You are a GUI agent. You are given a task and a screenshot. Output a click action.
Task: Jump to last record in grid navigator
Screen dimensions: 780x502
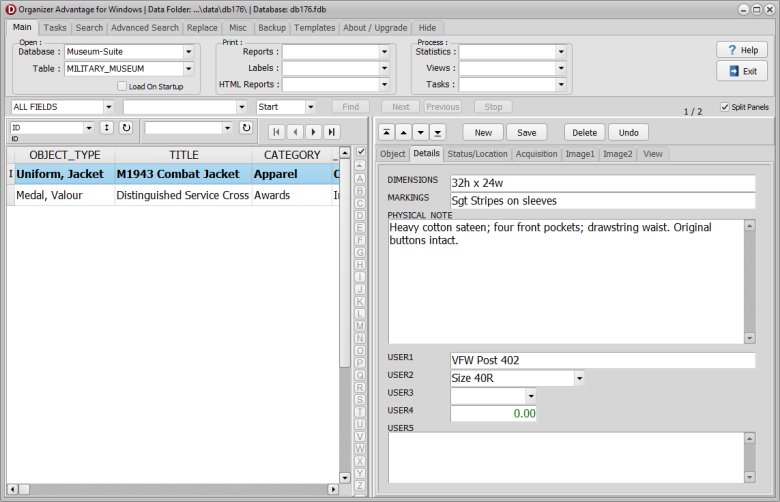point(331,131)
